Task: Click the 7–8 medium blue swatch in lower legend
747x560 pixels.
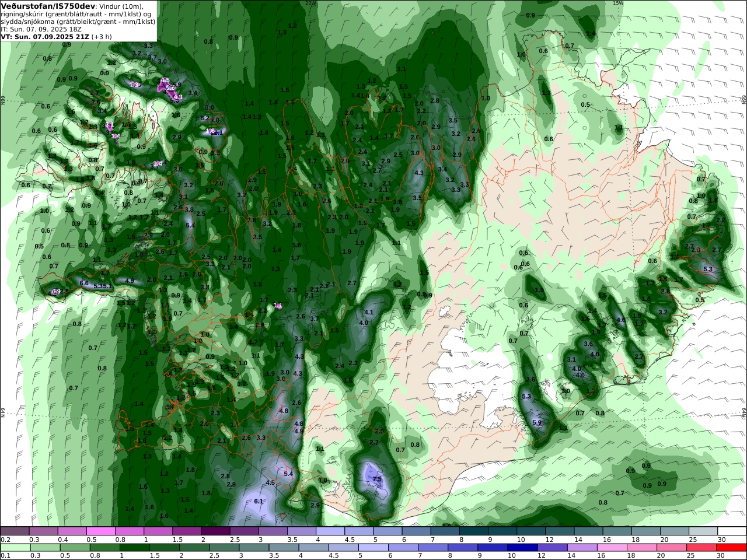Action: click(x=433, y=548)
